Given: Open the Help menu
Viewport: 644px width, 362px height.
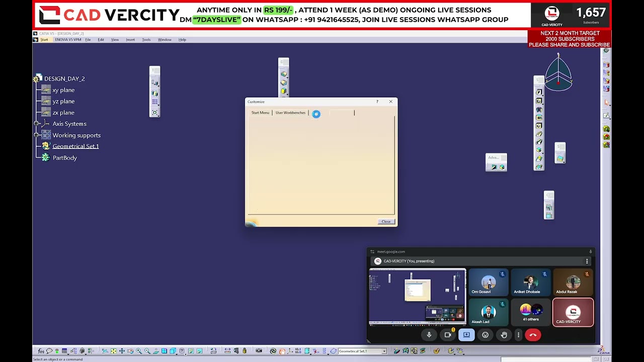Looking at the screenshot, I should [182, 40].
